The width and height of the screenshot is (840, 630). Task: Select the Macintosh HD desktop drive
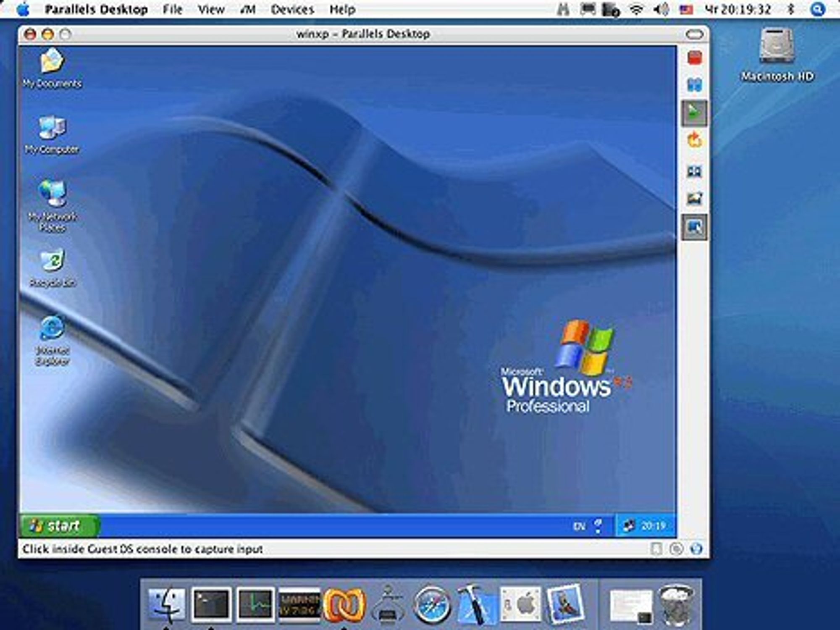click(777, 55)
